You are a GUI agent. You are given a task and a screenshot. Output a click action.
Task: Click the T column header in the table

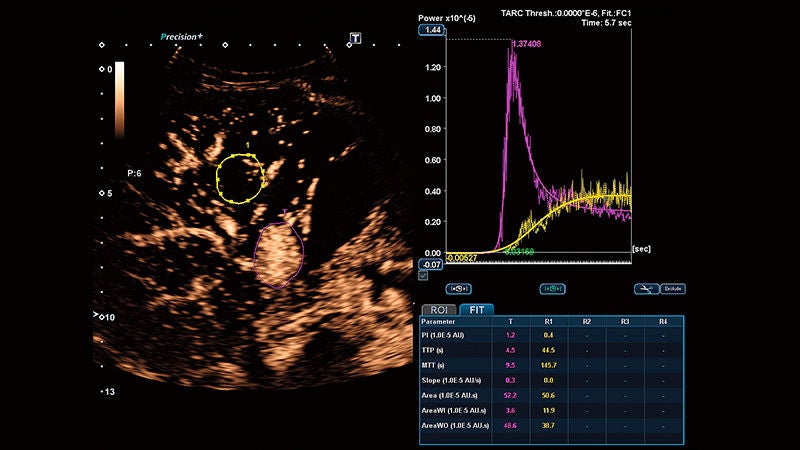pyautogui.click(x=510, y=321)
